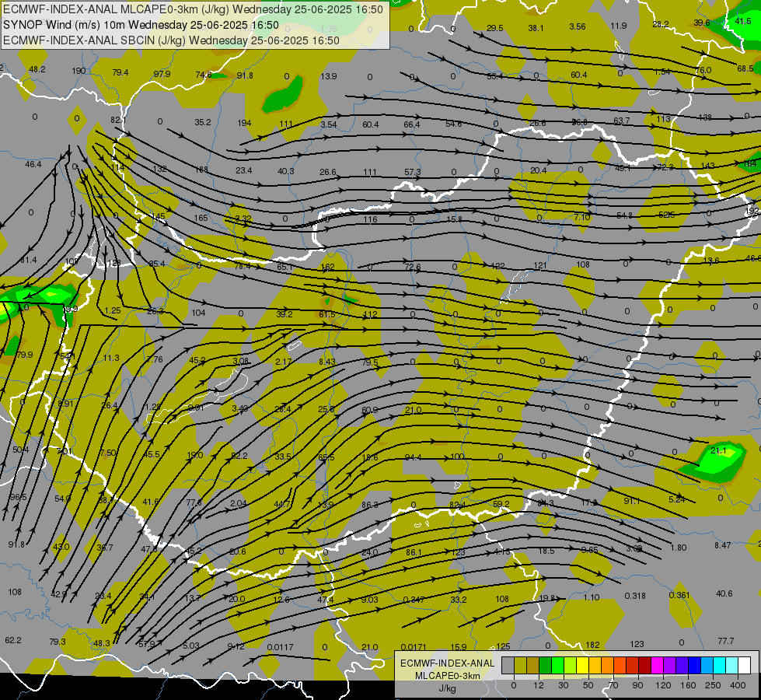Click the legend label ECMWF-INDEX-ANAL
Image resolution: width=761 pixels, height=700 pixels.
coord(448,663)
